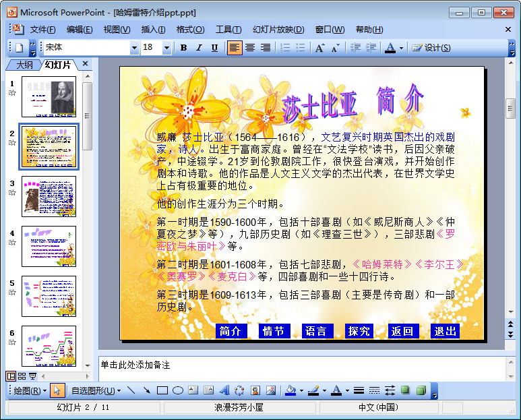Switch to the 幻灯片 slides tab
This screenshot has width=521, height=420.
click(x=58, y=65)
